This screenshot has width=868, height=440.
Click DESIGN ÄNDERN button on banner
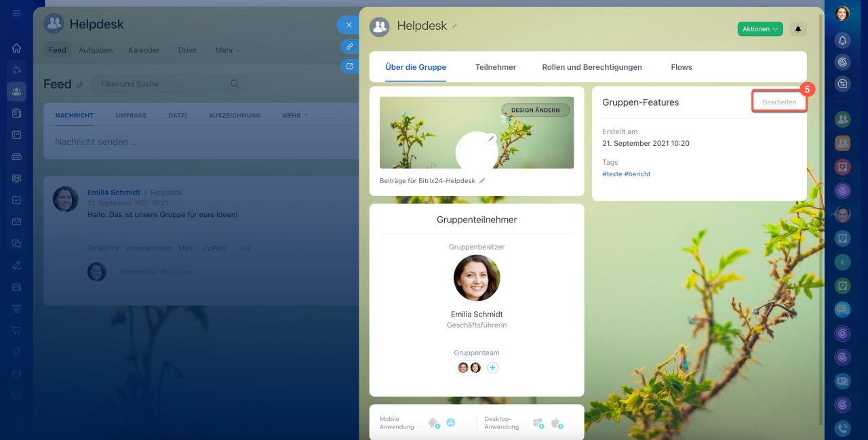click(x=536, y=110)
